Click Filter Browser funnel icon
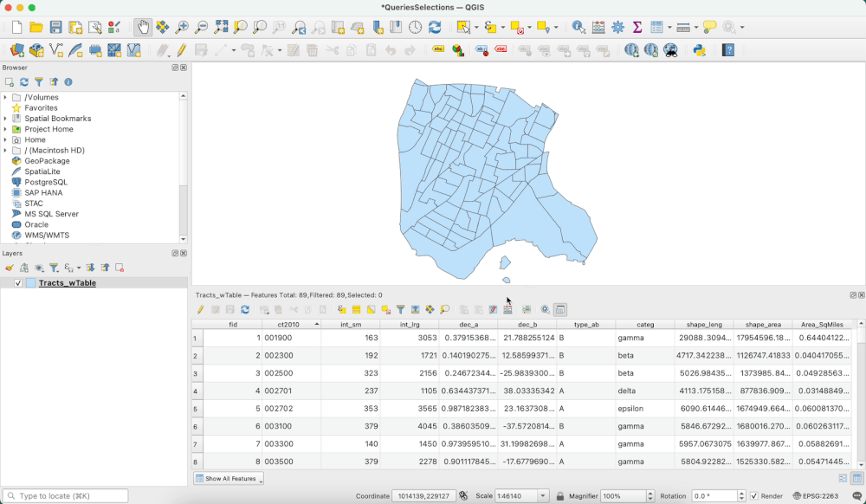The width and height of the screenshot is (866, 504). tap(39, 81)
